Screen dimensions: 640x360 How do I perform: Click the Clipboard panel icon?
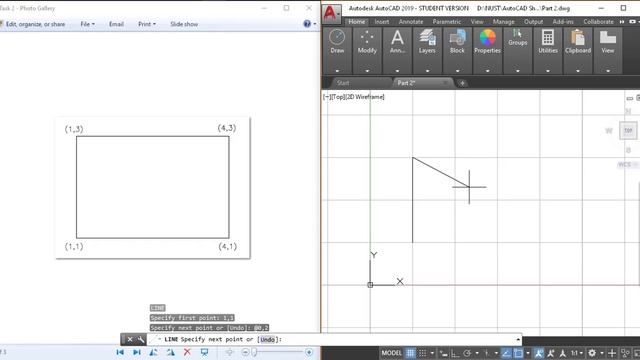[x=578, y=37]
